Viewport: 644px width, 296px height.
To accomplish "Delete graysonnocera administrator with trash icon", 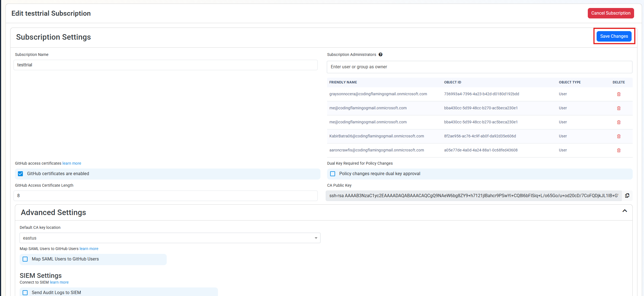I will click(619, 94).
